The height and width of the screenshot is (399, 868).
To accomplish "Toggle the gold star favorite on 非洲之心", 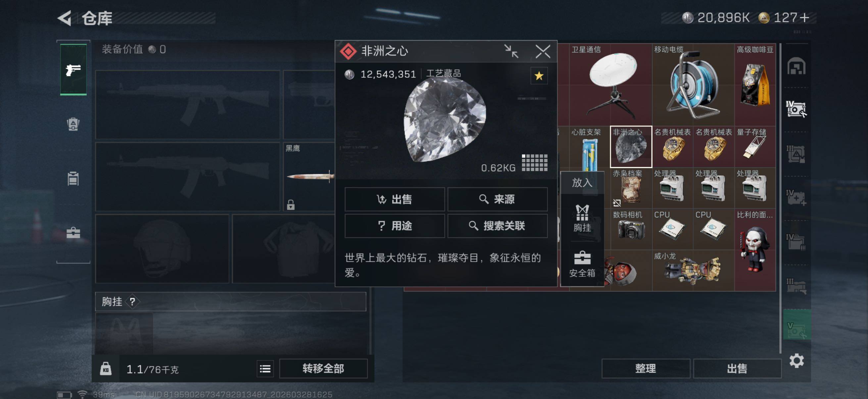I will pos(539,76).
